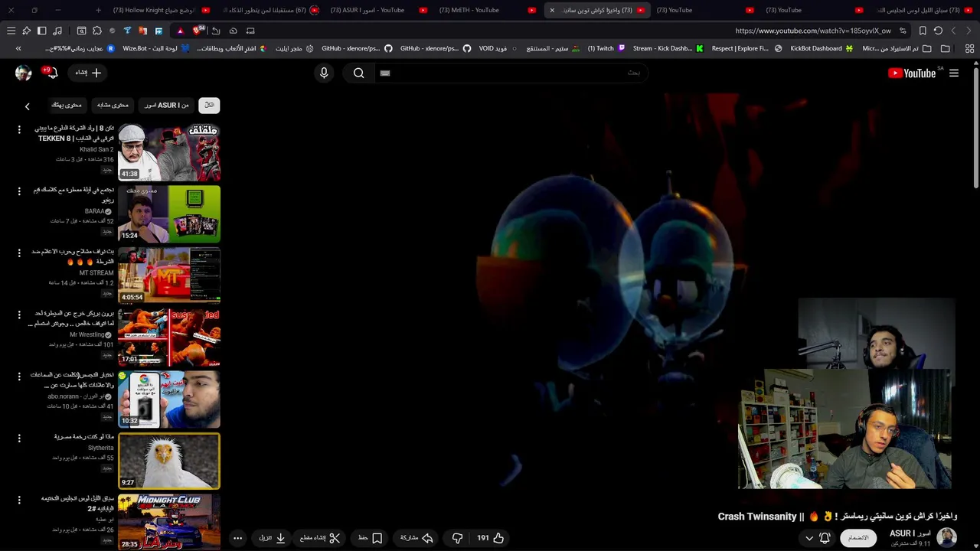Open the eagle video thumbnail by Slytherita
This screenshot has width=980, height=551.
coord(169,461)
